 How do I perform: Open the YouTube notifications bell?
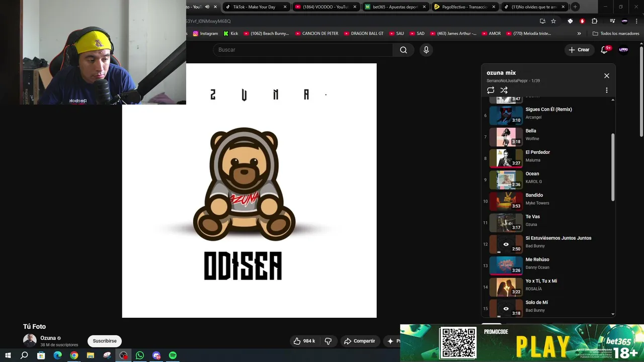point(605,50)
